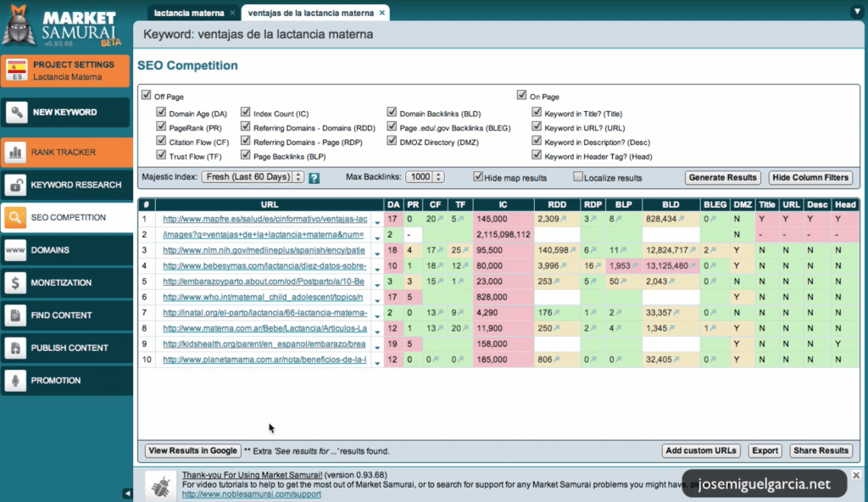Expand the dropdown arrow for the /images row

(x=377, y=237)
